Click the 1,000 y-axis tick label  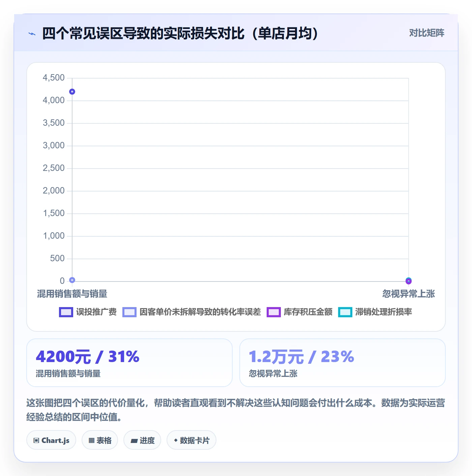[x=54, y=236]
